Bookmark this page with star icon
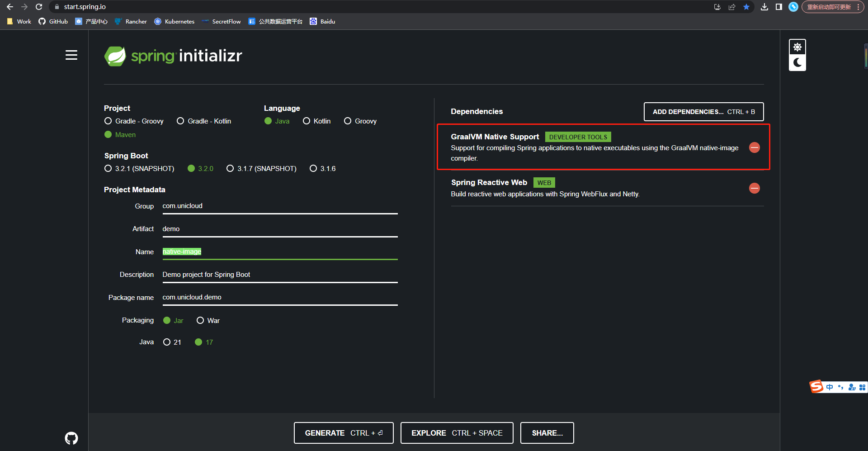This screenshot has width=868, height=451. pyautogui.click(x=746, y=7)
